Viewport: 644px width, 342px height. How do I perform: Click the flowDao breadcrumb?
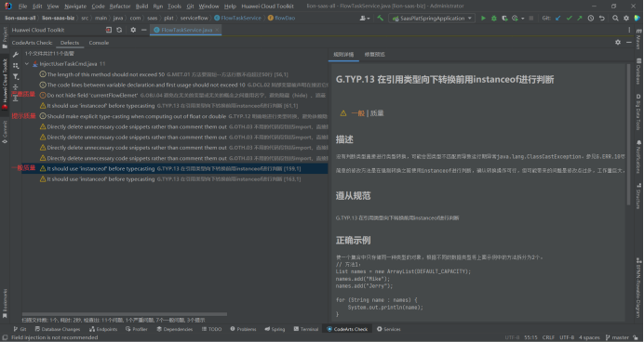pos(282,18)
